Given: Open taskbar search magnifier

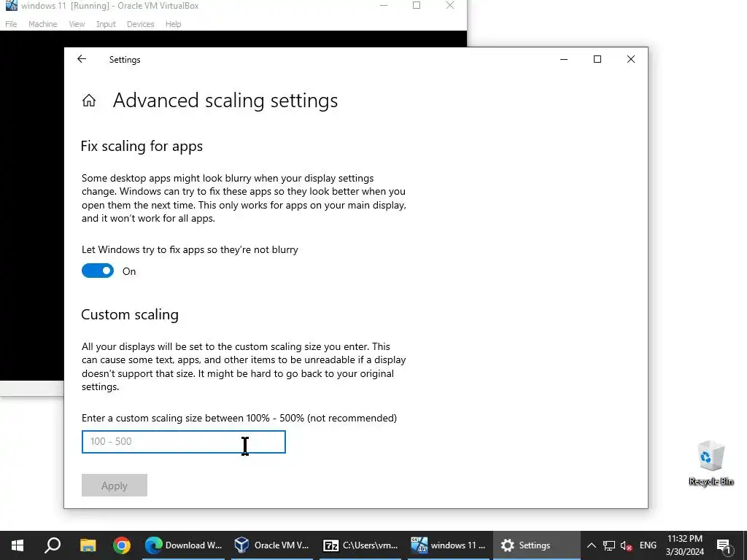Looking at the screenshot, I should 53,545.
